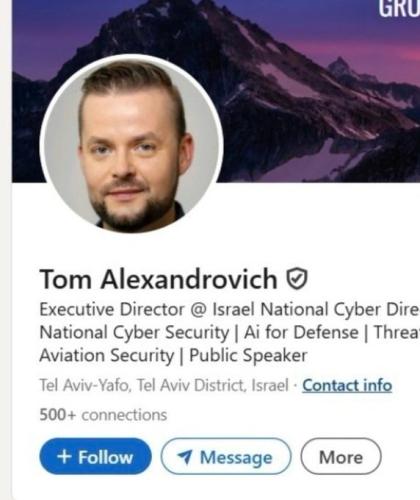
Task: Click the Executive Director headline line
Action: point(230,309)
